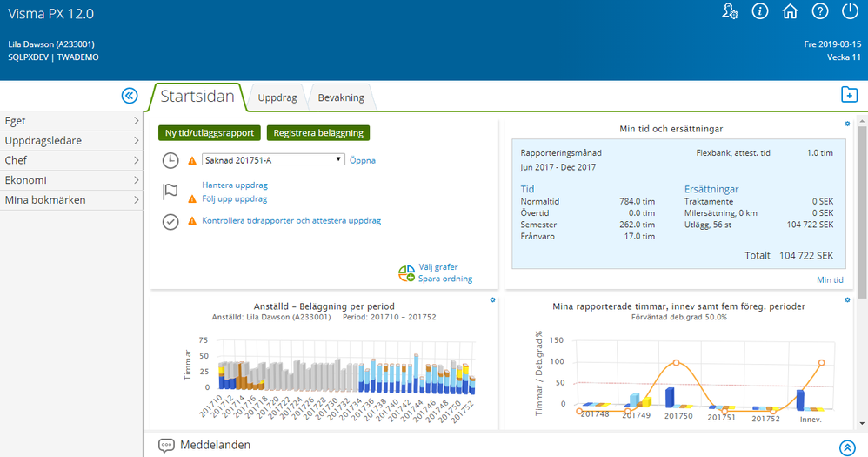Click Registrera beläggning button
868x457 pixels.
click(318, 133)
